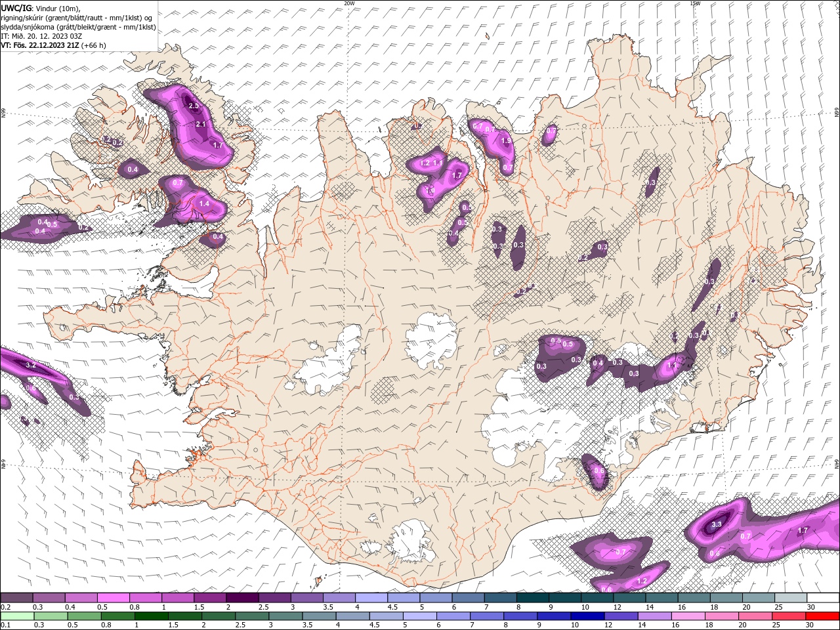Click the bottom legend row pink swatch starting at 18
The image size is (840, 630).
(x=722, y=616)
